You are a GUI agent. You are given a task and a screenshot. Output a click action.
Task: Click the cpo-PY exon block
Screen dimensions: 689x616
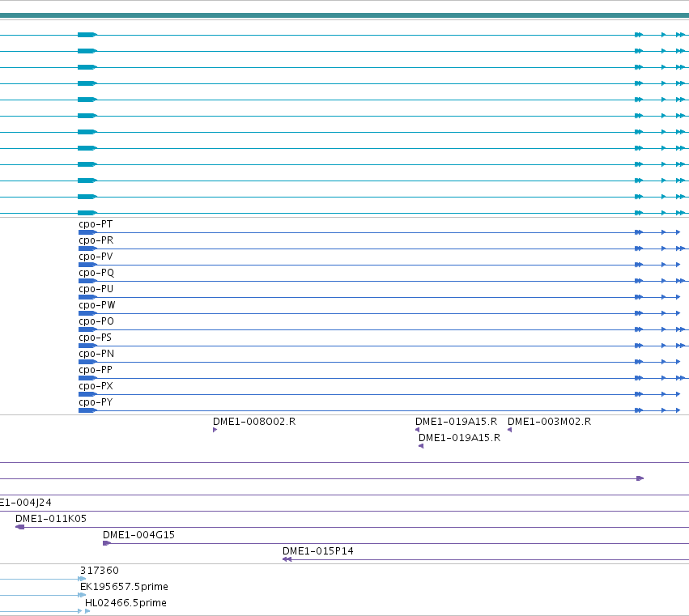point(87,410)
